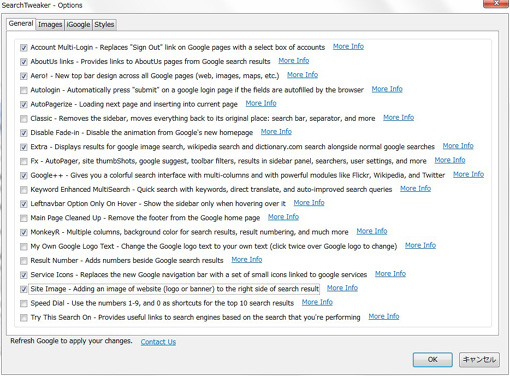This screenshot has height=376, width=510.
Task: Open More Info for Leftnavbar Option
Action: [309, 203]
